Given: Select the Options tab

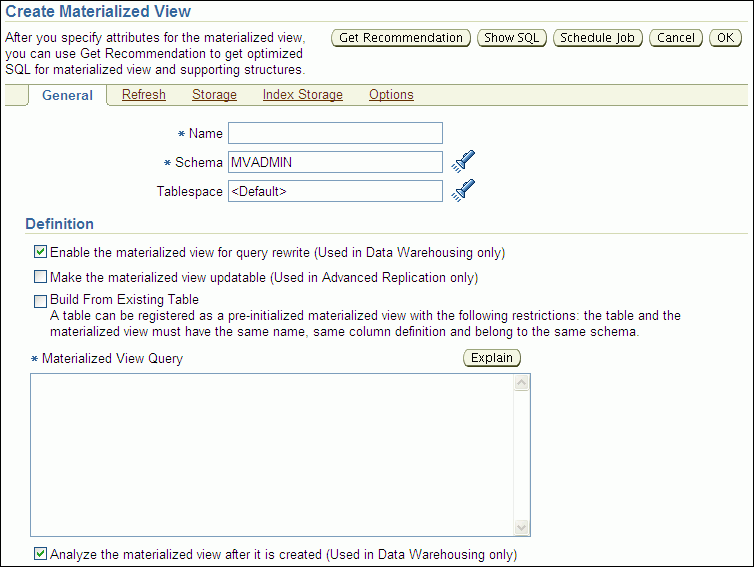Looking at the screenshot, I should point(391,95).
